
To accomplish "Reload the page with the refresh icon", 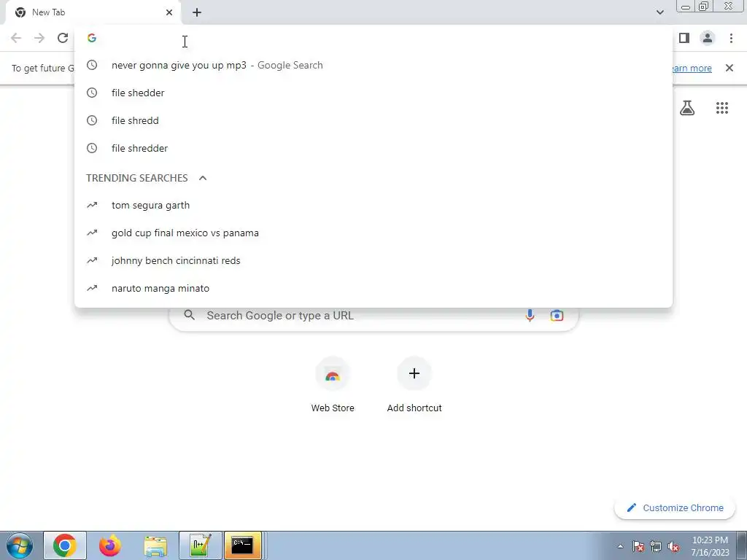I will click(63, 38).
